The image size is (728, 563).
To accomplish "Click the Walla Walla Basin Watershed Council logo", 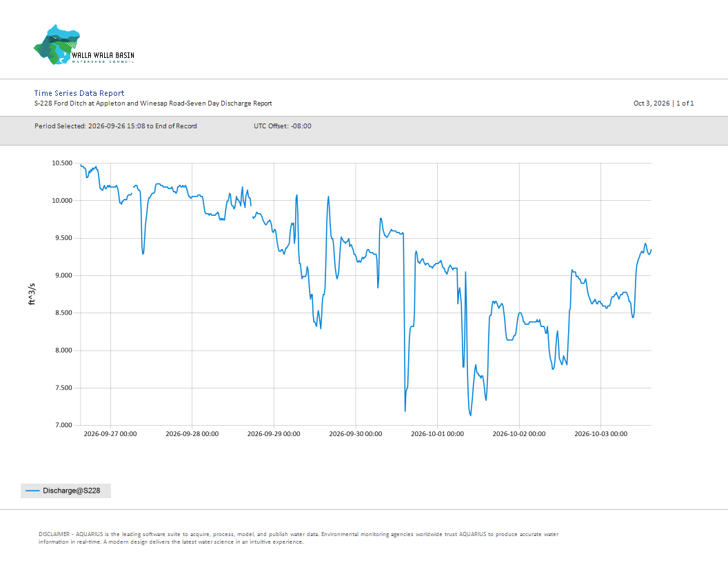I will [84, 45].
